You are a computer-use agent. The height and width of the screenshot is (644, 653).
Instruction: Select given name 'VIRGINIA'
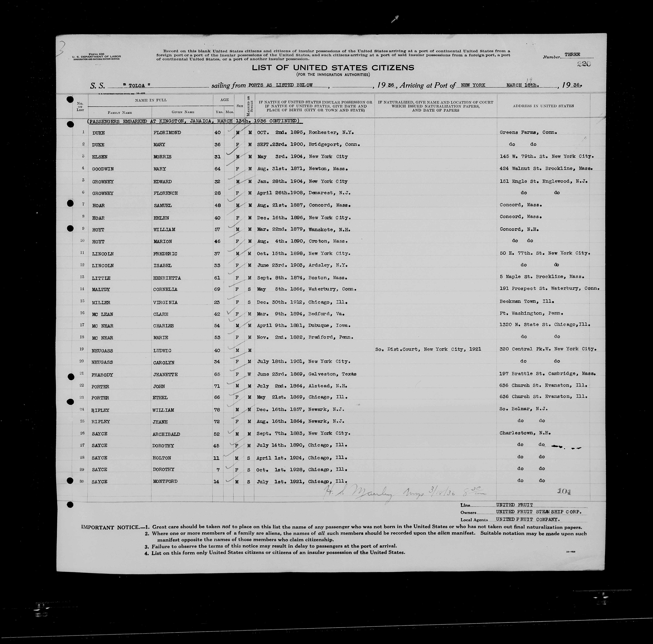[x=165, y=302]
